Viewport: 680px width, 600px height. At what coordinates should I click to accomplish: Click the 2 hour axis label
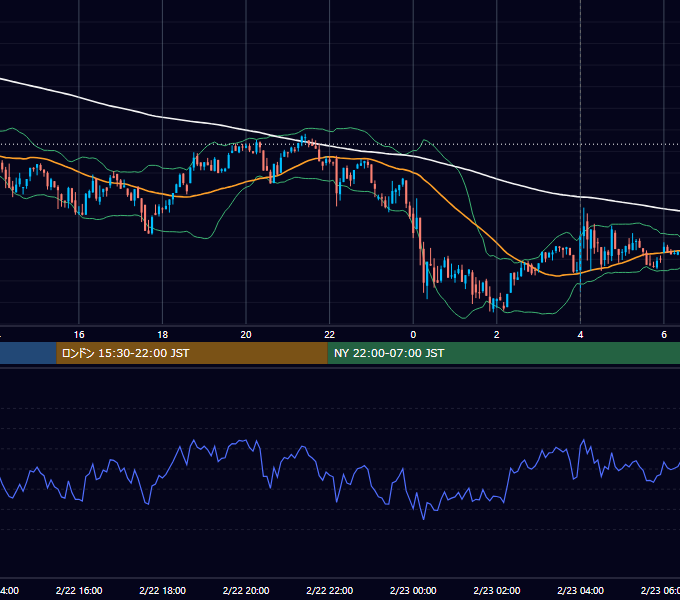click(x=497, y=335)
